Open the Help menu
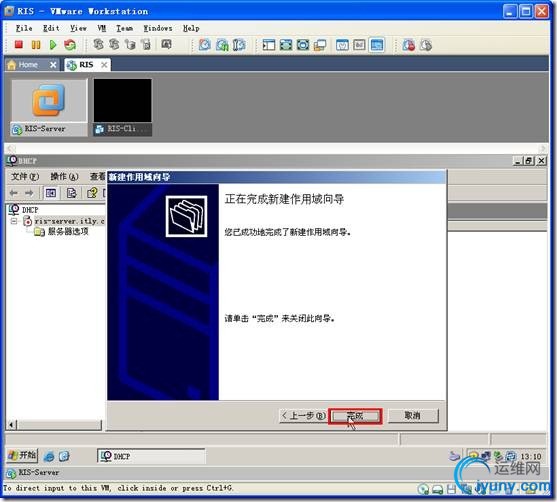Image resolution: width=557 pixels, height=502 pixels. [191, 28]
